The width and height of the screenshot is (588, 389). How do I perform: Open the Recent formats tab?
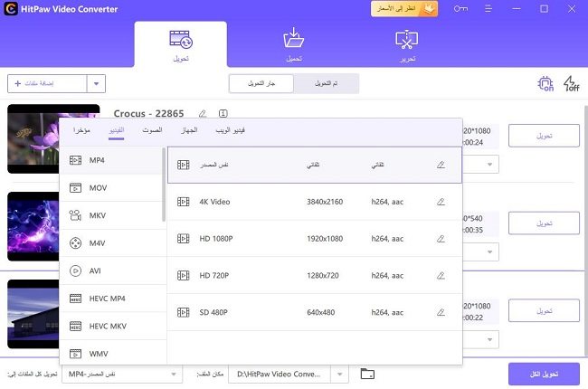tap(81, 130)
